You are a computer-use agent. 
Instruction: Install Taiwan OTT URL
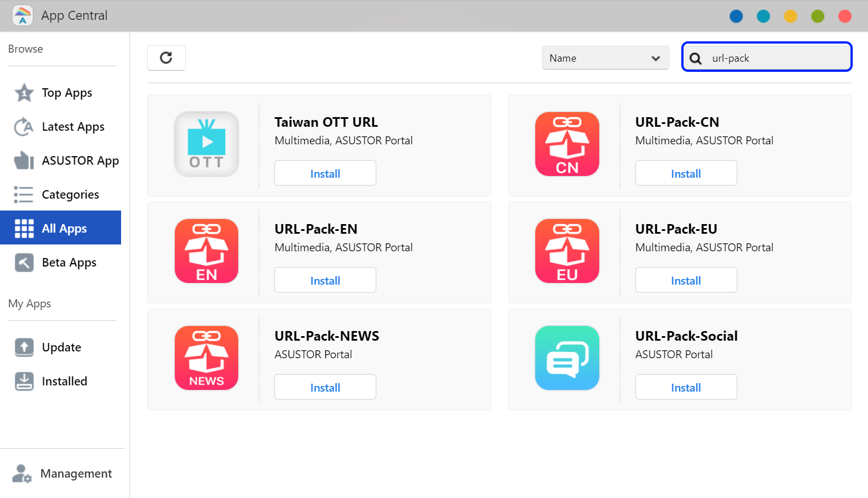click(325, 173)
